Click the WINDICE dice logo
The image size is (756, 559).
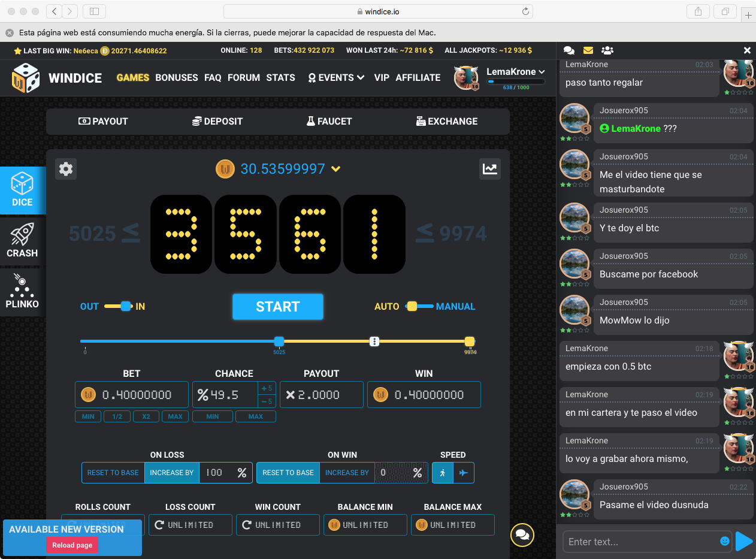[26, 78]
